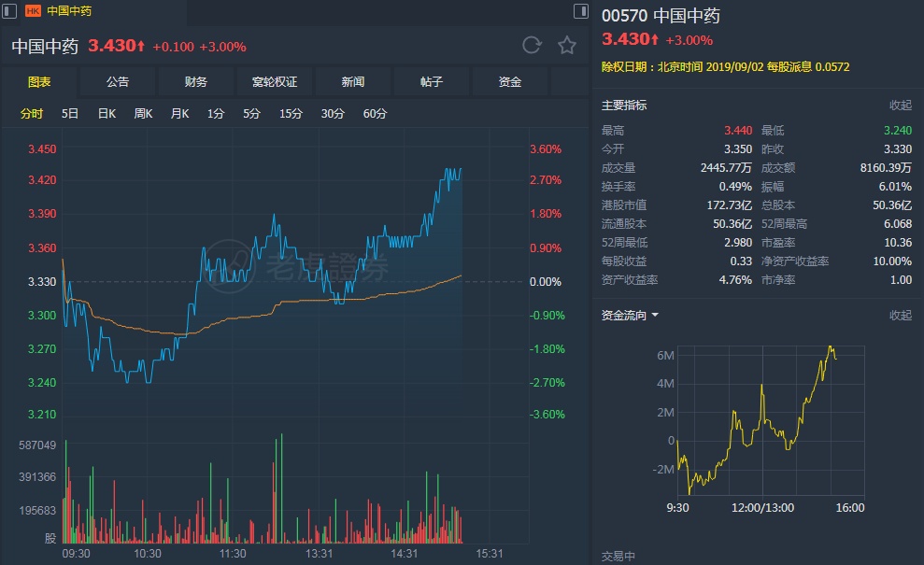Collapse the 资金流向 section via 收起
Viewport: 924px width, 565px height.
[x=901, y=316]
